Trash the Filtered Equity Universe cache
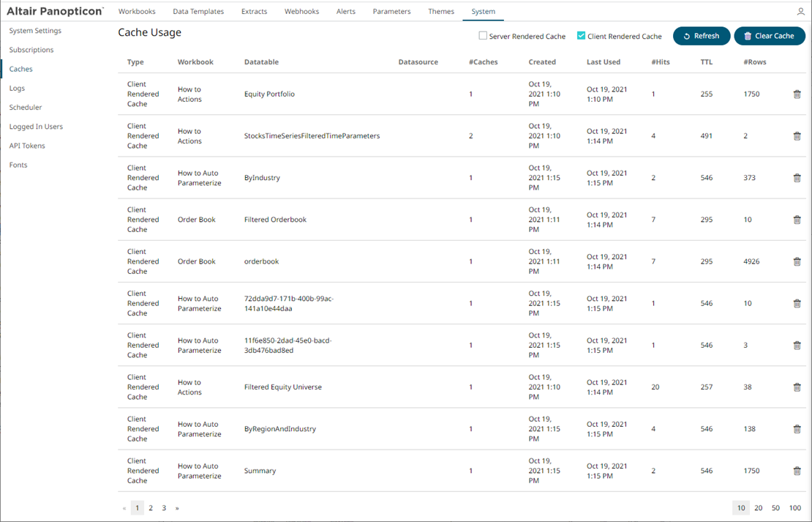 point(797,387)
